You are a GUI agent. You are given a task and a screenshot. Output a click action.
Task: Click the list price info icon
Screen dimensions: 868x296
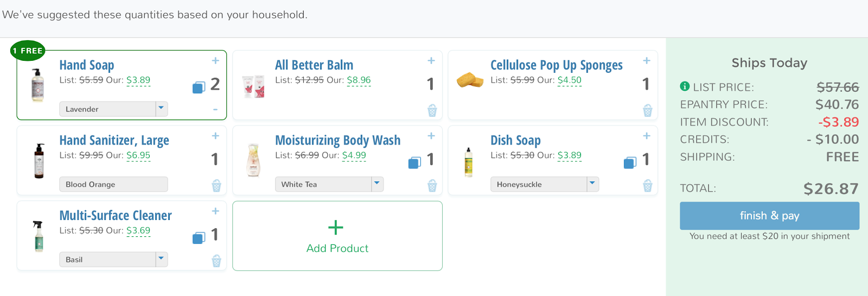point(685,86)
